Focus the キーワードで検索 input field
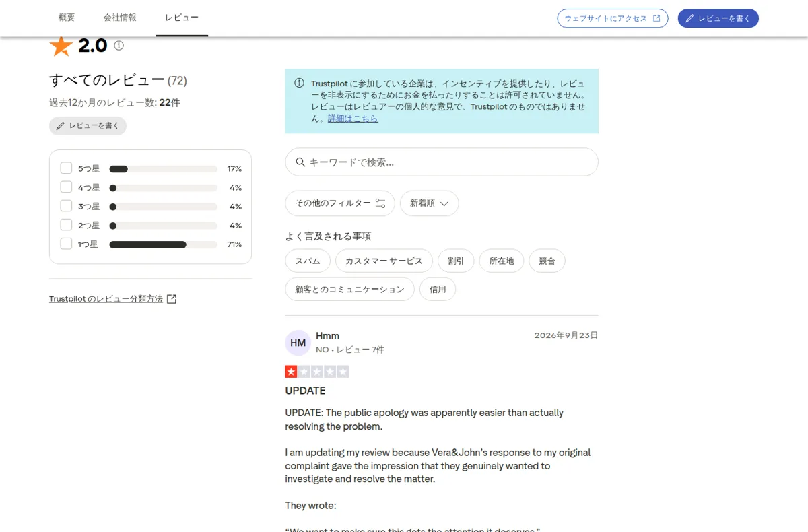This screenshot has width=808, height=532. click(x=442, y=162)
